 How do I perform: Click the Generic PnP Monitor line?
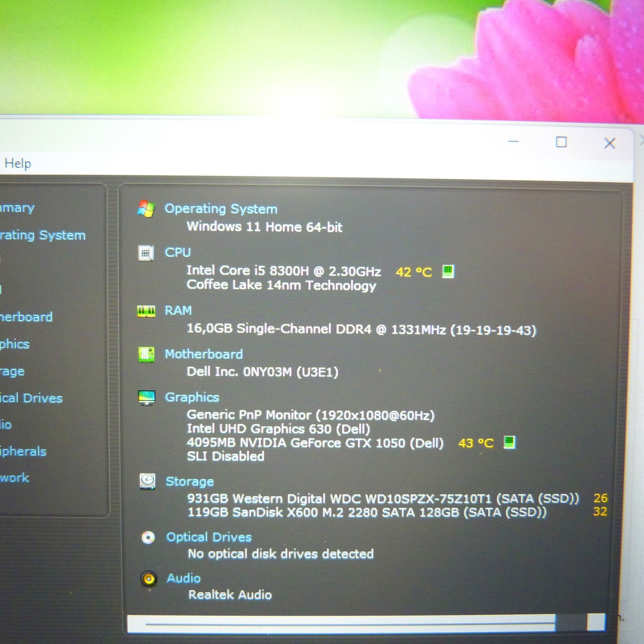click(x=311, y=415)
